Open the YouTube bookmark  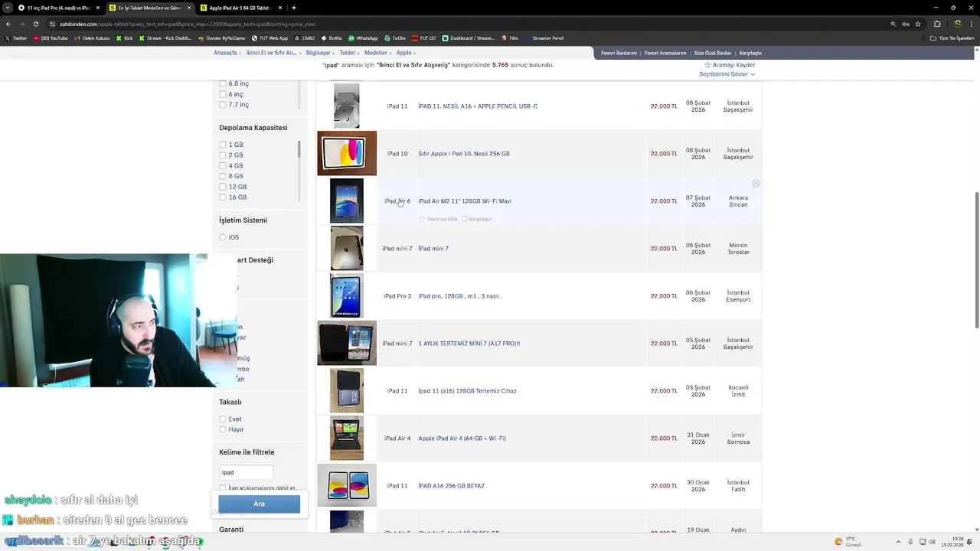point(50,37)
